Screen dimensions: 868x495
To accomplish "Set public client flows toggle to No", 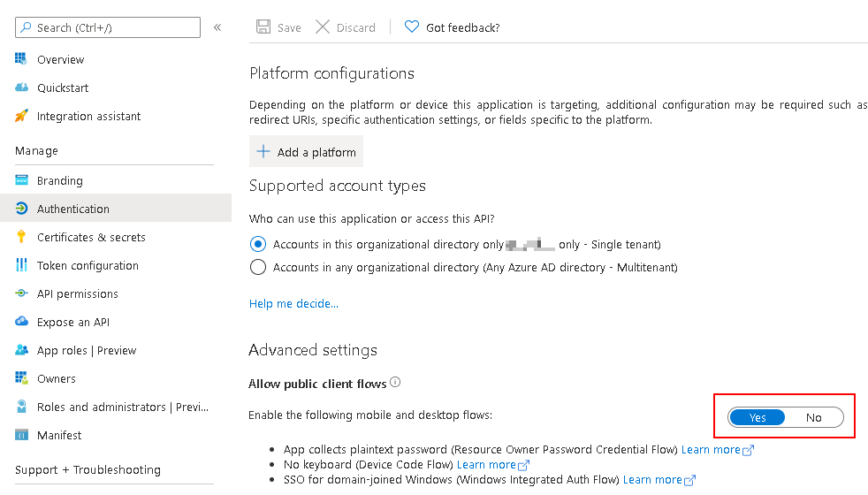I will [x=814, y=417].
